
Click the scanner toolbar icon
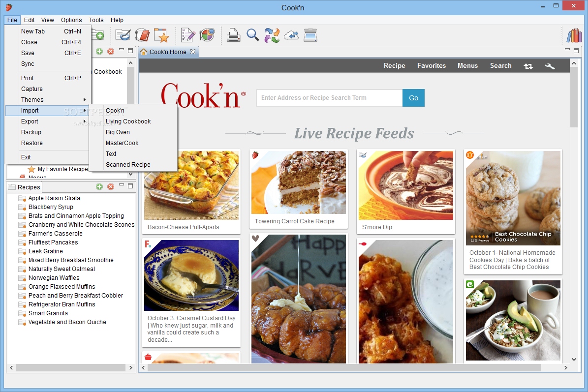pyautogui.click(x=310, y=35)
